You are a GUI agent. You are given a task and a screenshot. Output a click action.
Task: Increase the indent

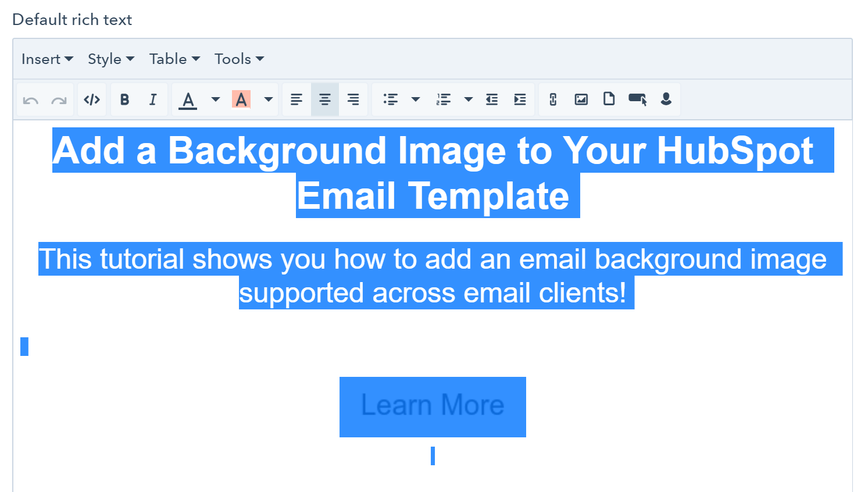click(520, 99)
